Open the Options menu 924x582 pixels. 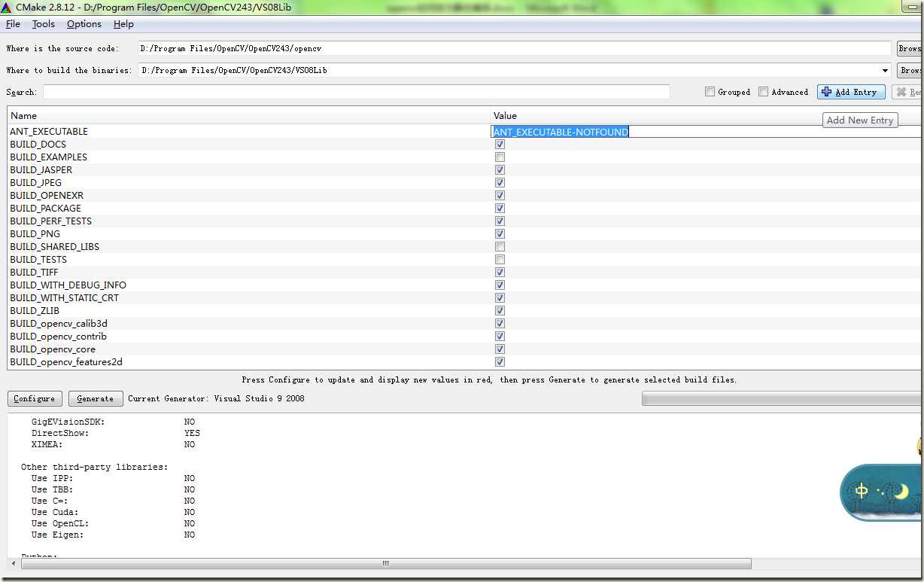(x=84, y=24)
